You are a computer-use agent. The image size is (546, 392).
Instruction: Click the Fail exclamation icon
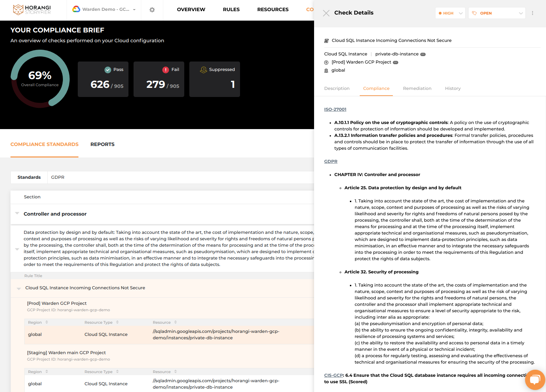(166, 70)
